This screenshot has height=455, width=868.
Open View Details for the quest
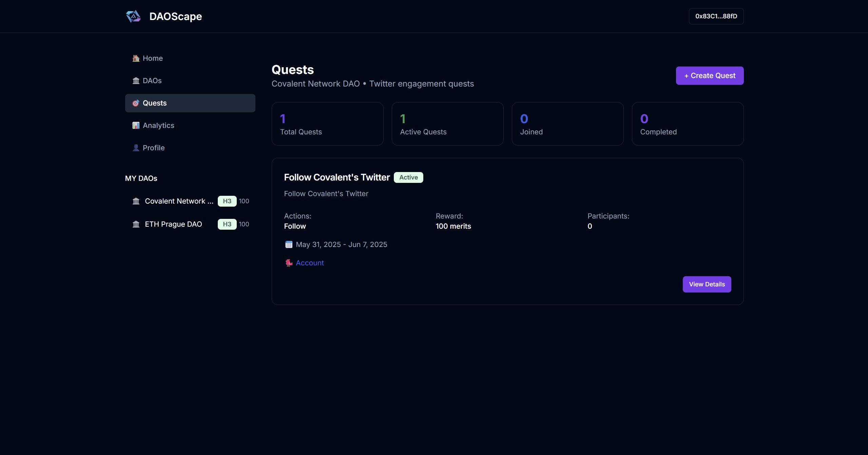(707, 284)
